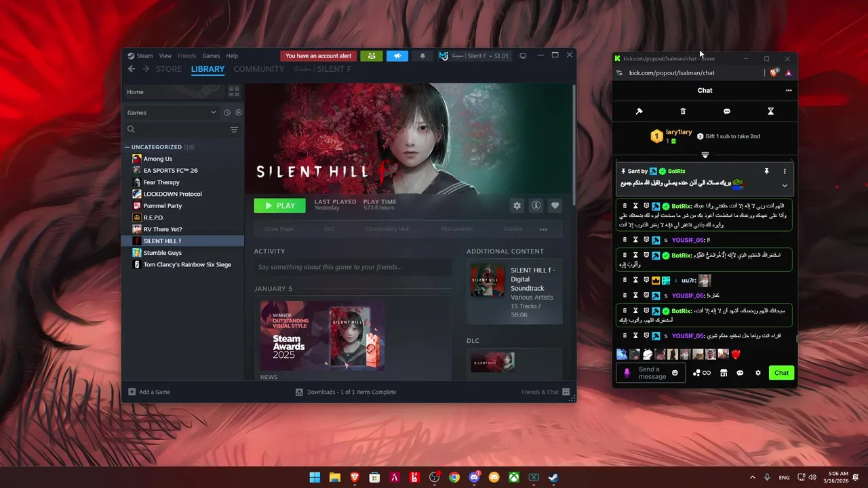The width and height of the screenshot is (868, 488).
Task: Open advanced filter options beside library search
Action: pyautogui.click(x=234, y=129)
